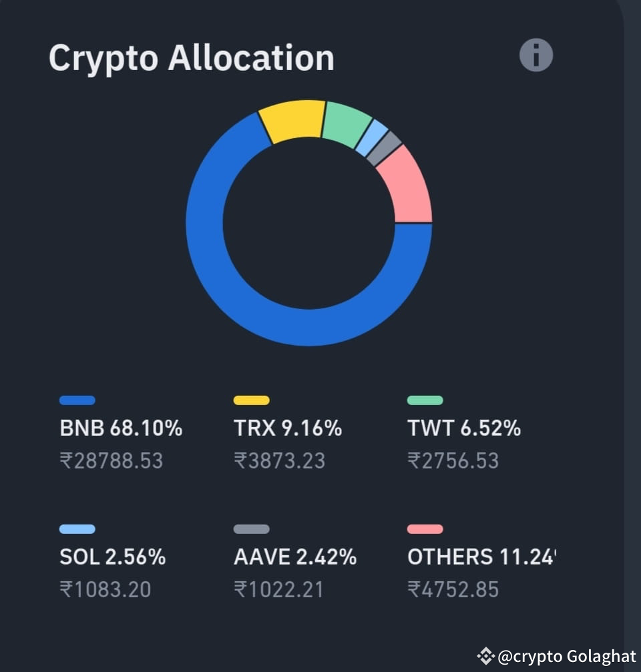Click the BNB 68.10% text
The height and width of the screenshot is (672, 641).
[119, 428]
